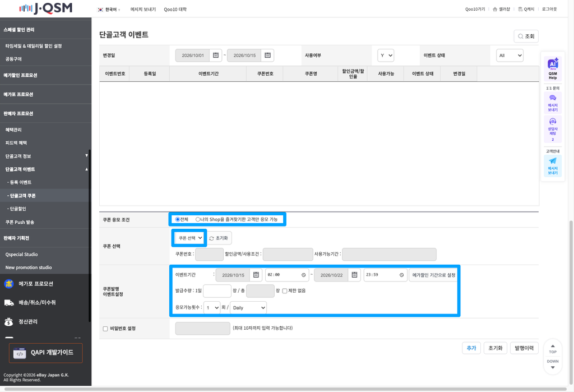Image resolution: width=574 pixels, height=392 pixels.
Task: Click the page vertical scrollbar thumb
Action: [571, 302]
